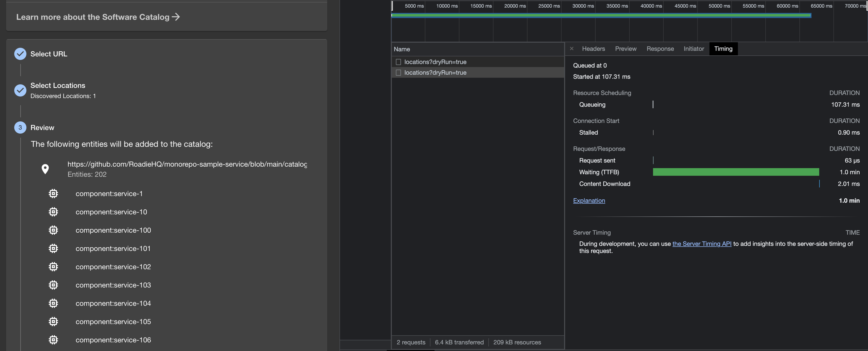Click the 35000 ms timeline marker
Image resolution: width=868 pixels, height=351 pixels.
click(617, 6)
